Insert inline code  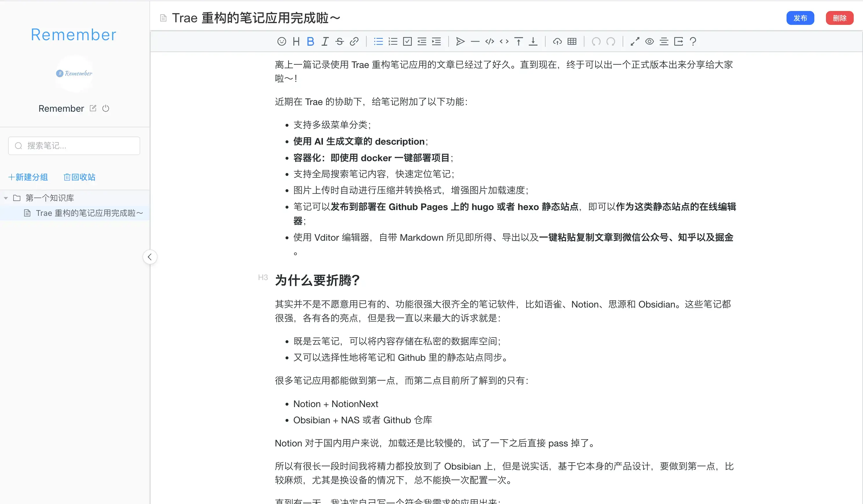tap(504, 41)
